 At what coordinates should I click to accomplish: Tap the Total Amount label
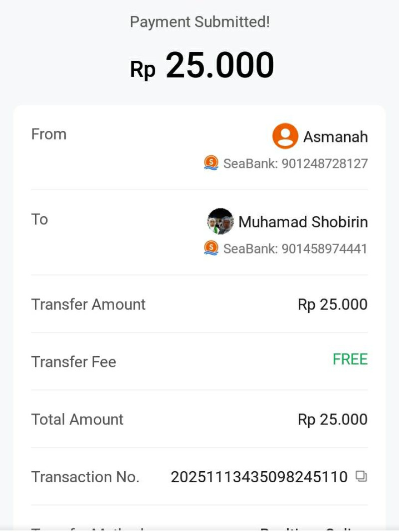click(x=77, y=419)
